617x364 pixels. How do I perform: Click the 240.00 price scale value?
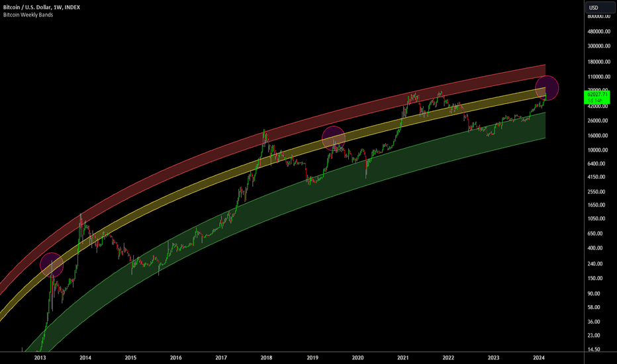[595, 264]
